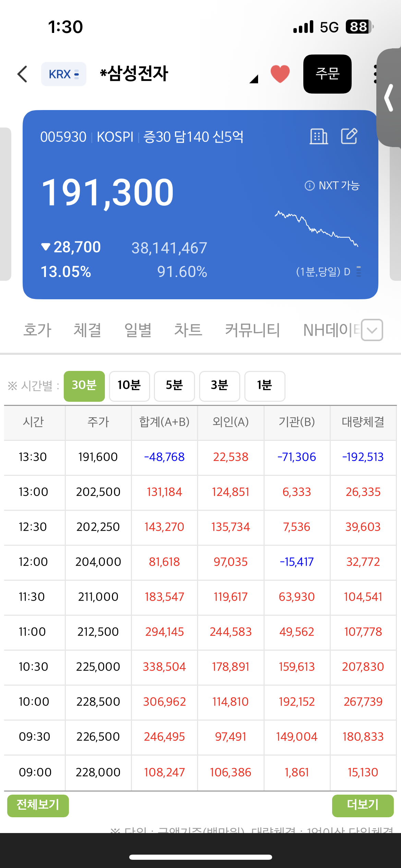Select the 1분 interval option

(265, 386)
